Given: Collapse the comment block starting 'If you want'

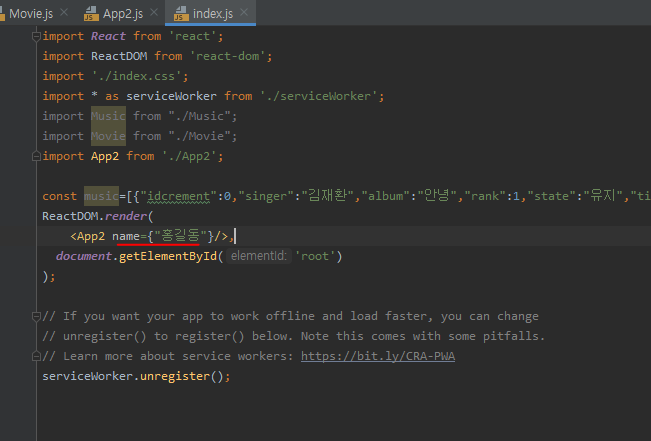Looking at the screenshot, I should (x=36, y=317).
